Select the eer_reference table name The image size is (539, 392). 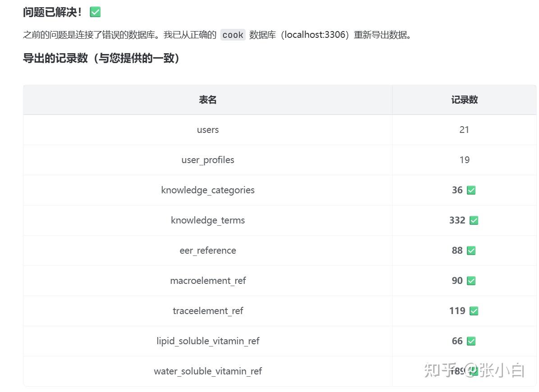coord(208,251)
